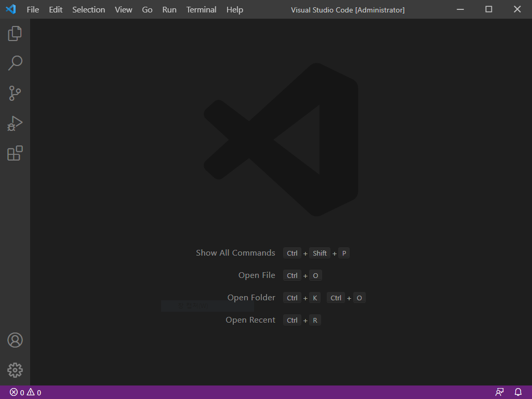The width and height of the screenshot is (532, 399).
Task: Close the VS Code window
Action: tap(517, 9)
